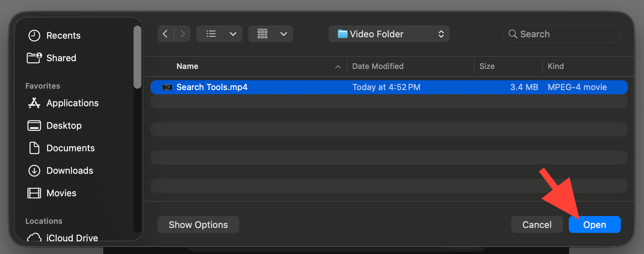
Task: Click the Search Tools.mp4 file icon
Action: click(167, 87)
